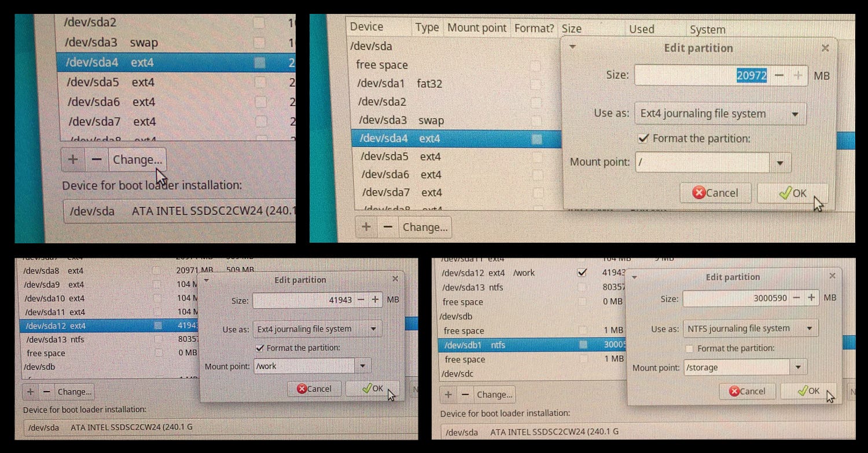Enable Format the partition in the /storage dialog

[689, 348]
